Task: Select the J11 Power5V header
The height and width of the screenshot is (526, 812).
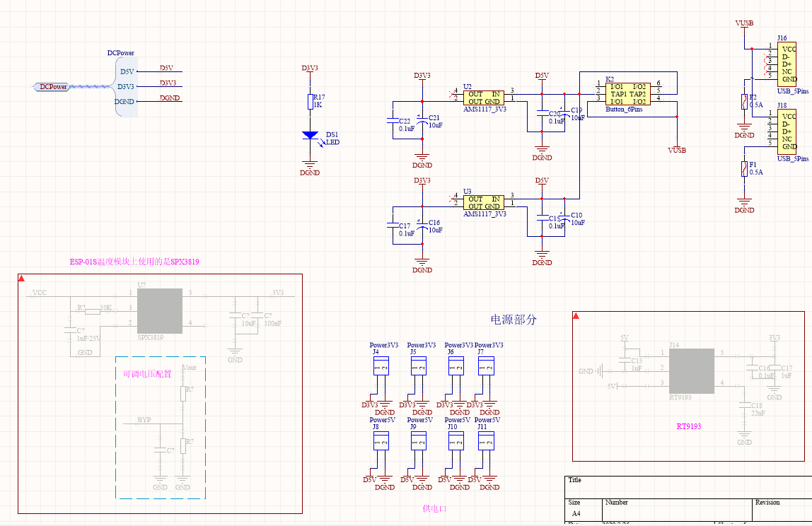Action: [x=486, y=441]
